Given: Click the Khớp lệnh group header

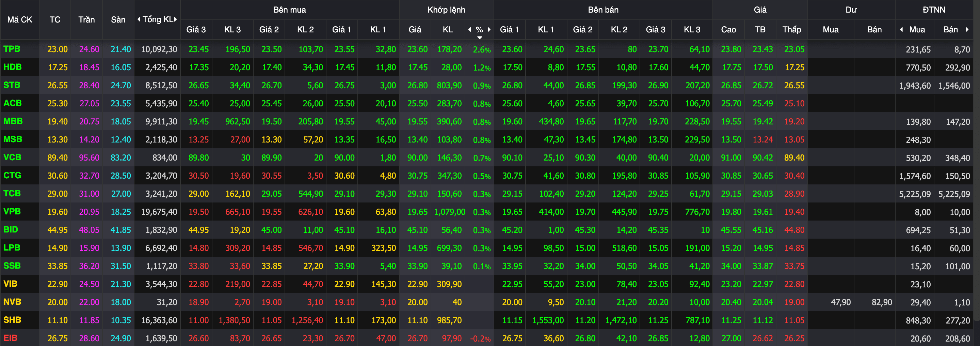Looking at the screenshot, I should pos(446,10).
